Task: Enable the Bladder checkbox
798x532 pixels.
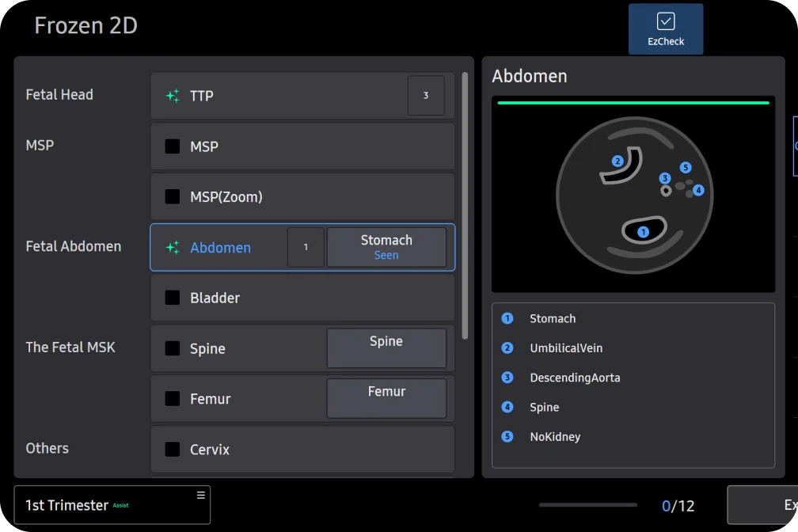Action: click(x=172, y=298)
